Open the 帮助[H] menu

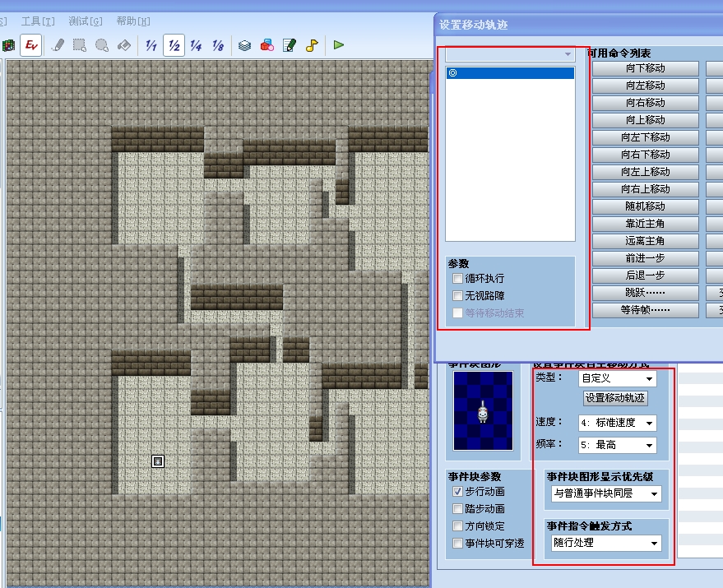133,21
